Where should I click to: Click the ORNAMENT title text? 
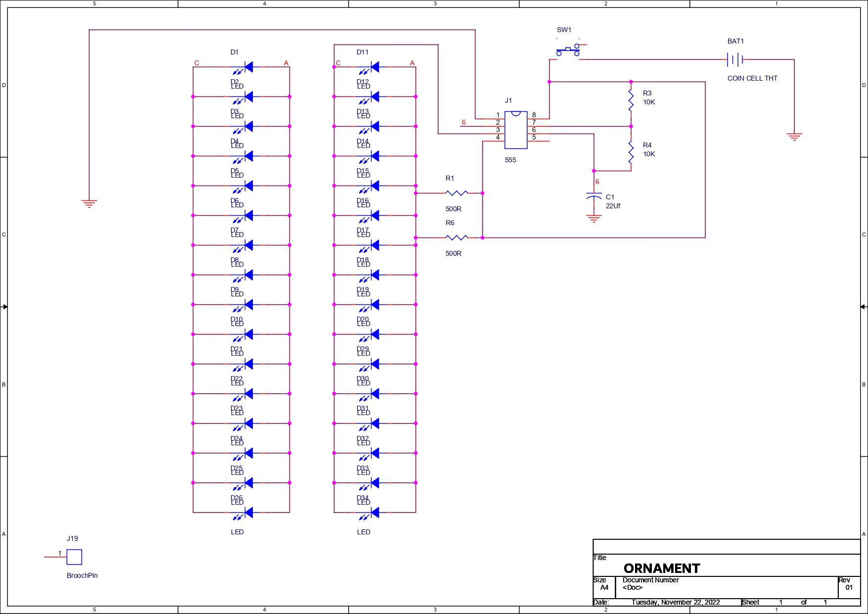tap(662, 568)
